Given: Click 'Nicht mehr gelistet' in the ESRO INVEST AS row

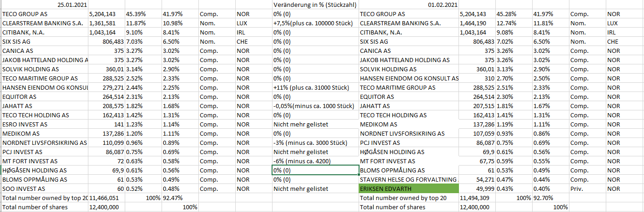Looking at the screenshot, I should [x=315, y=125].
